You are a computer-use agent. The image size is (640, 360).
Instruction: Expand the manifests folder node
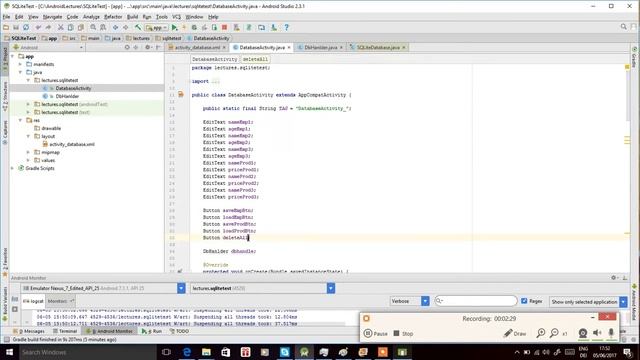(x=20, y=64)
